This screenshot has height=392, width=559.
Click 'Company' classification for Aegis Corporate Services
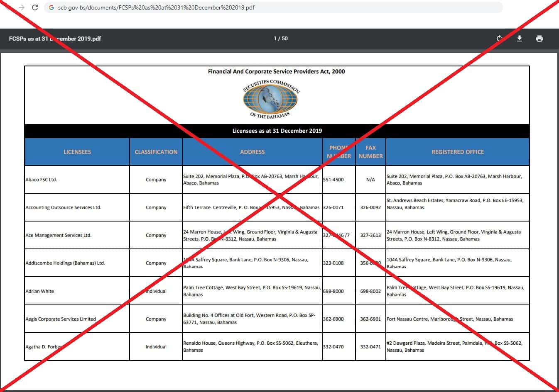(x=156, y=319)
